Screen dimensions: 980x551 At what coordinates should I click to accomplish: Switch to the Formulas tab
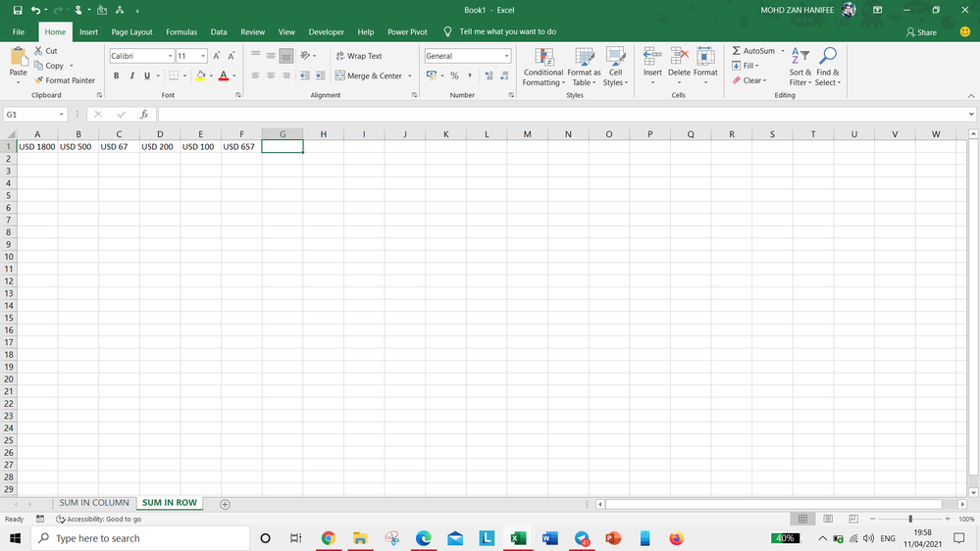[x=181, y=31]
